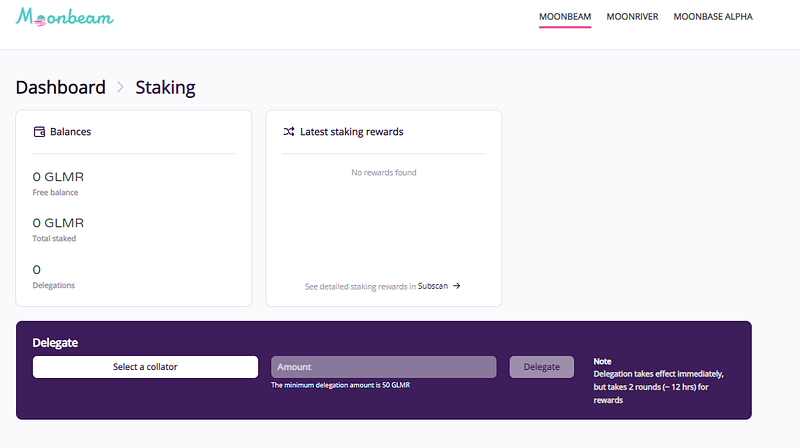Click the Staking breadcrumb
The image size is (800, 448).
point(165,87)
